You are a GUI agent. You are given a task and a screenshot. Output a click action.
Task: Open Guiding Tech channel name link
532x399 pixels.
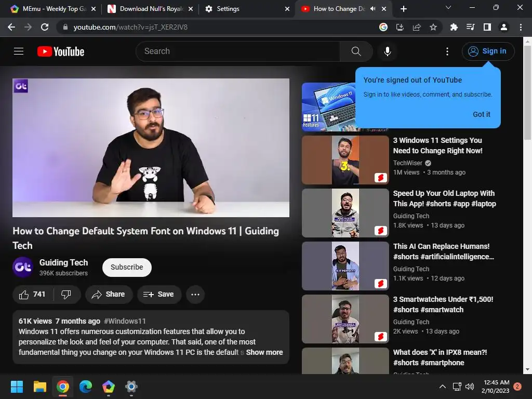63,262
